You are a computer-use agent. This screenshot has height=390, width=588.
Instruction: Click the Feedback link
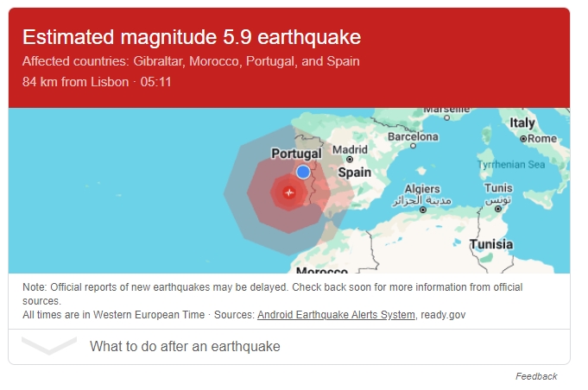coord(536,376)
